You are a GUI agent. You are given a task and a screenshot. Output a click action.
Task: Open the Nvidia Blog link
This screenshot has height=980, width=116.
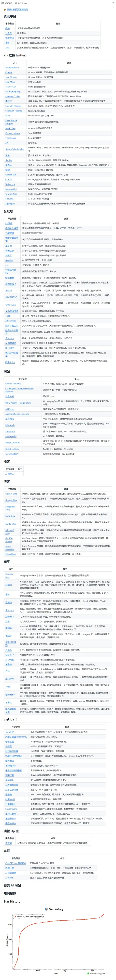tap(11, 524)
